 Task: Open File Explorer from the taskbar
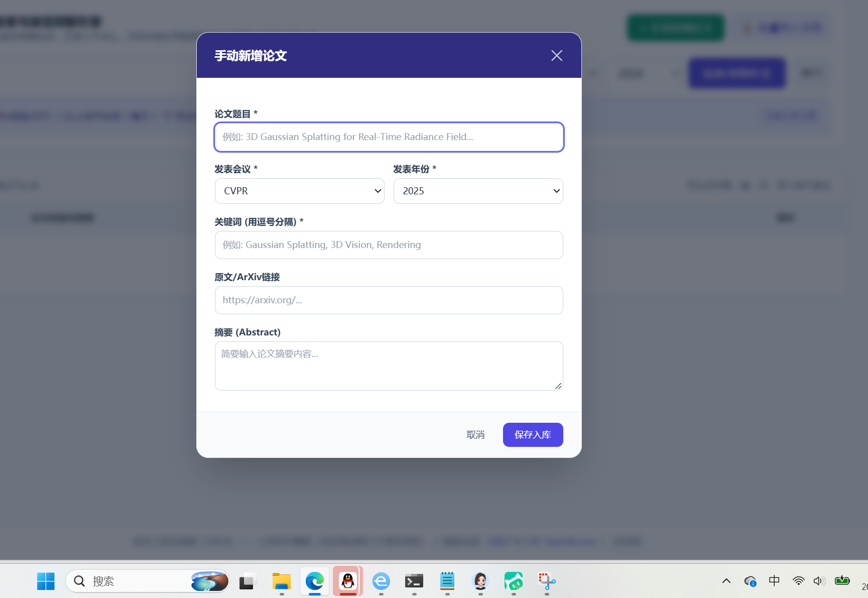click(x=281, y=581)
